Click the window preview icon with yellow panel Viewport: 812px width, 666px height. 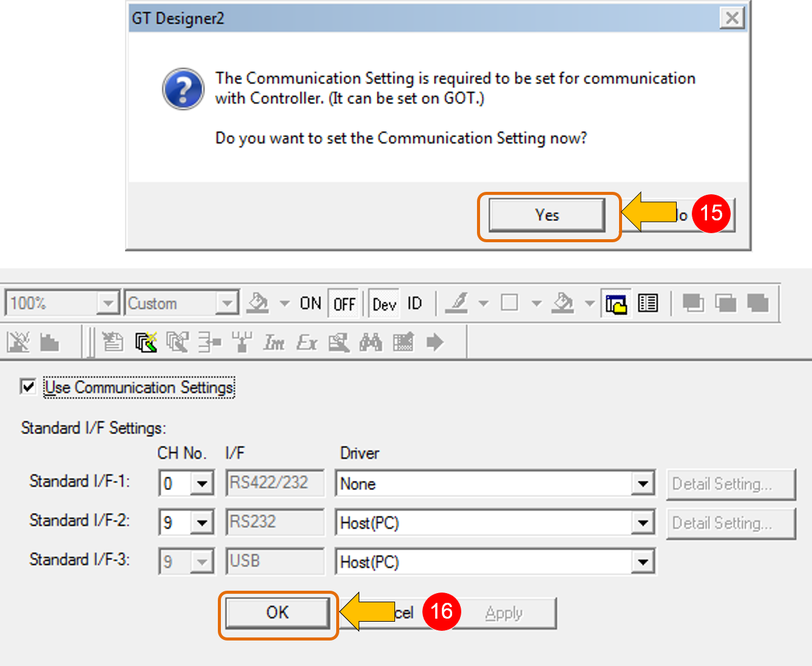[615, 303]
